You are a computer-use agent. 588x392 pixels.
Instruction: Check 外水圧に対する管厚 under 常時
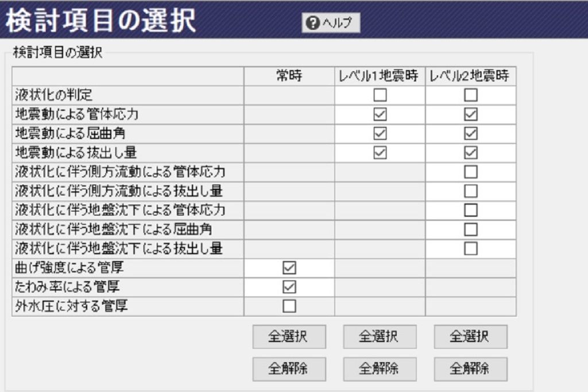coord(289,306)
